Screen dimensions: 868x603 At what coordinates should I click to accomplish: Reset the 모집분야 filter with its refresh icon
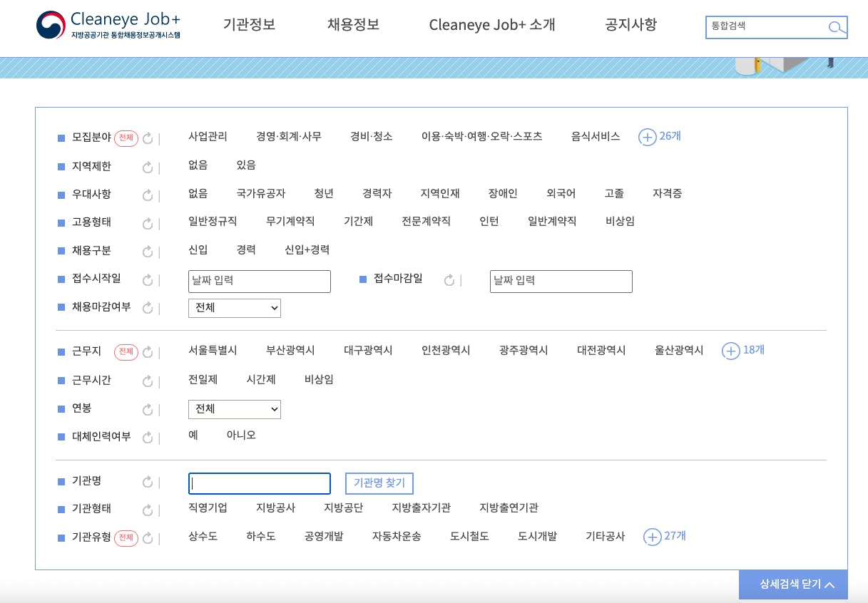(x=148, y=138)
